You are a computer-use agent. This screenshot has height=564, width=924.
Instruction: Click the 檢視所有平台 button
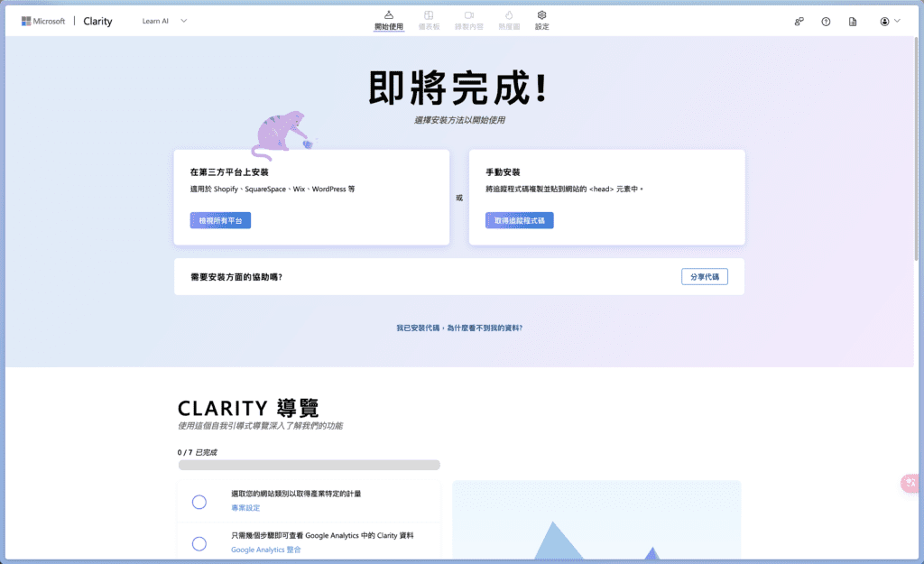point(220,220)
